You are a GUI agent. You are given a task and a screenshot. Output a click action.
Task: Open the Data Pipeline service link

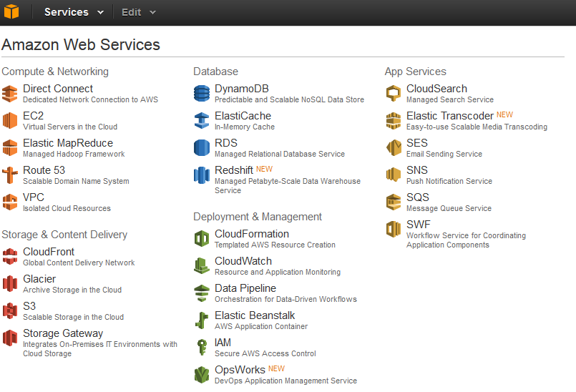pos(245,288)
